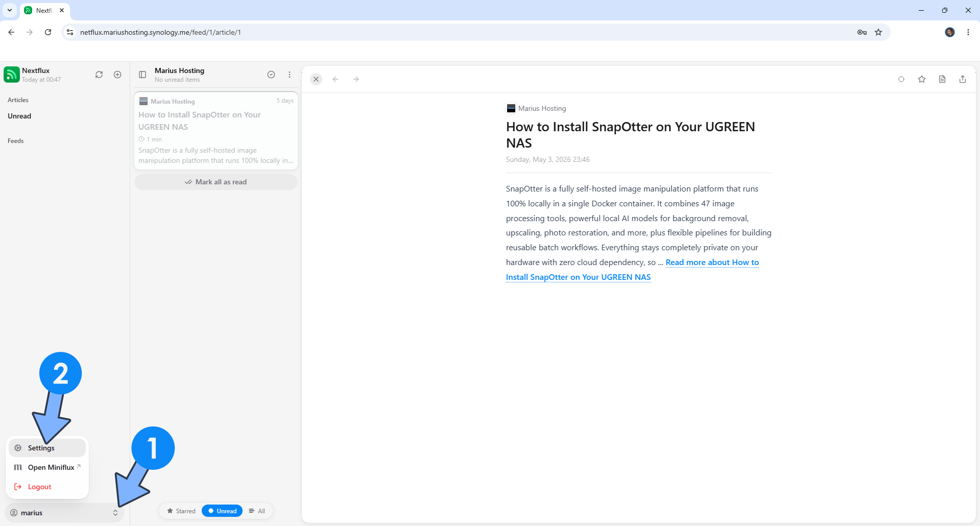980x526 pixels.
Task: Click the Sunday, May 3, 2026 date text
Action: click(x=547, y=159)
